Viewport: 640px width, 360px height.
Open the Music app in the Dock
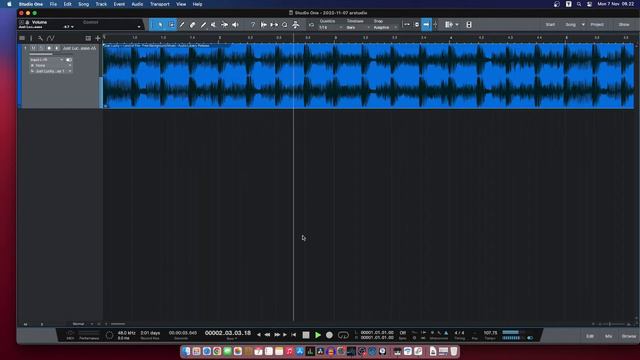[289, 351]
